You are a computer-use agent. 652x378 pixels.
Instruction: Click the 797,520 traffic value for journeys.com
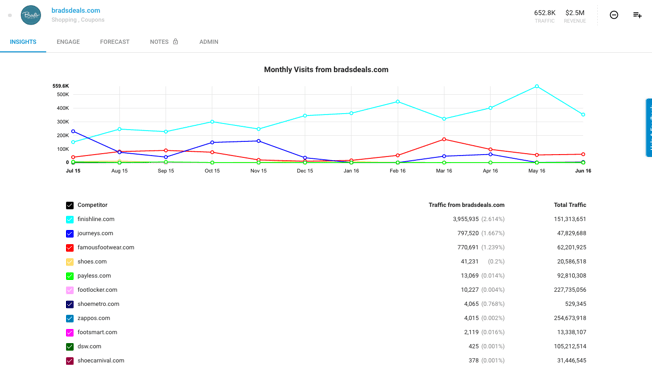click(468, 233)
